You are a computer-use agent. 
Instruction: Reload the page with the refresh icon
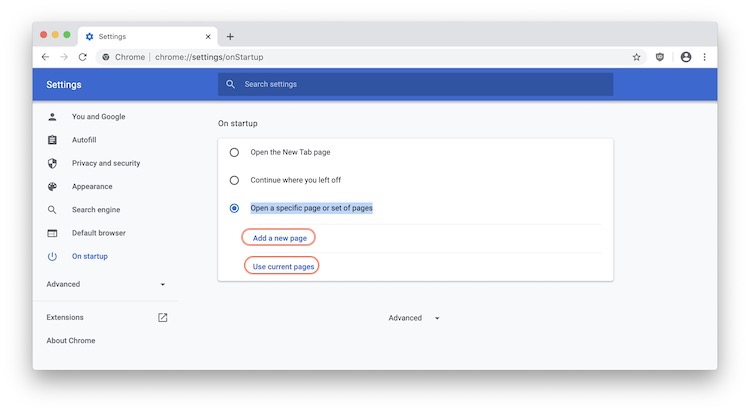[x=83, y=57]
